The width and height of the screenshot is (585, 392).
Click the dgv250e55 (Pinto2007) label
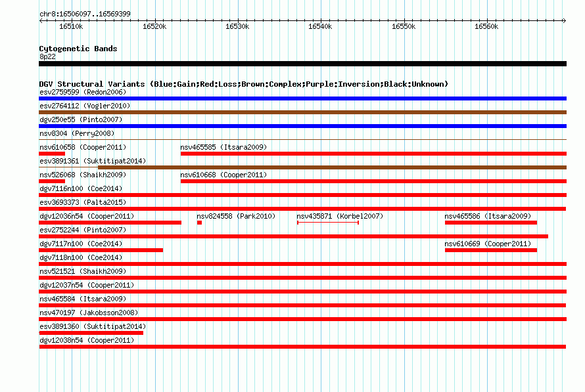(81, 120)
